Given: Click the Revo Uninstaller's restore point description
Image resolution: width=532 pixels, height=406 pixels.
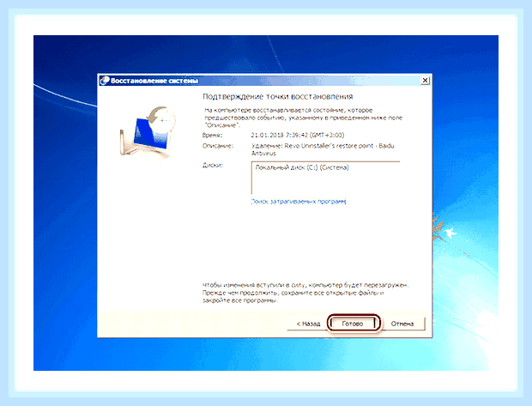Looking at the screenshot, I should (x=323, y=149).
